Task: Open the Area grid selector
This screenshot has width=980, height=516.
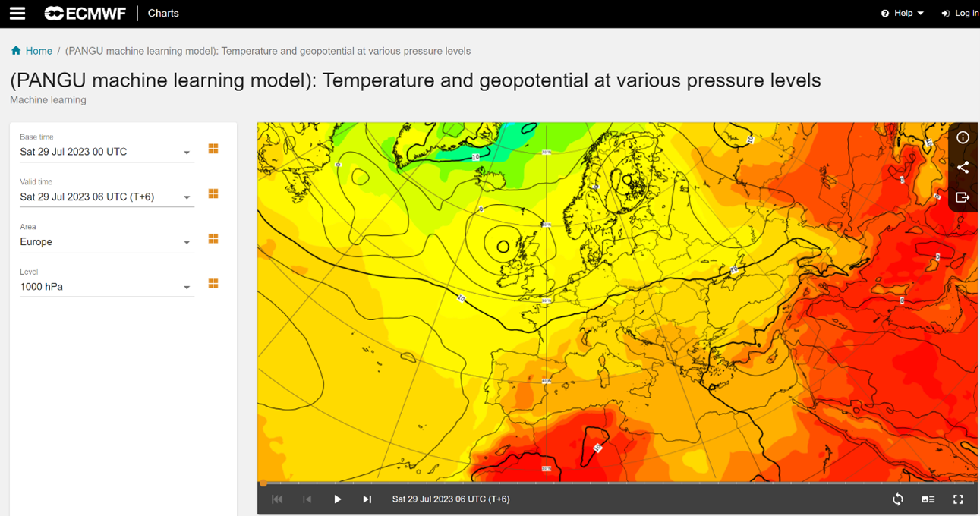Action: pos(213,238)
